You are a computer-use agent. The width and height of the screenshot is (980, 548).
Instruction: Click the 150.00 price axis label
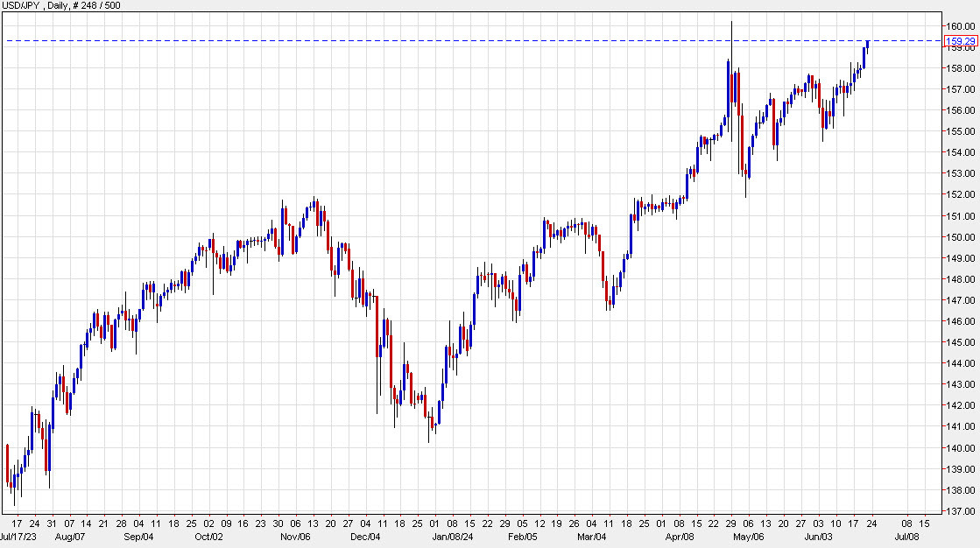pos(961,235)
